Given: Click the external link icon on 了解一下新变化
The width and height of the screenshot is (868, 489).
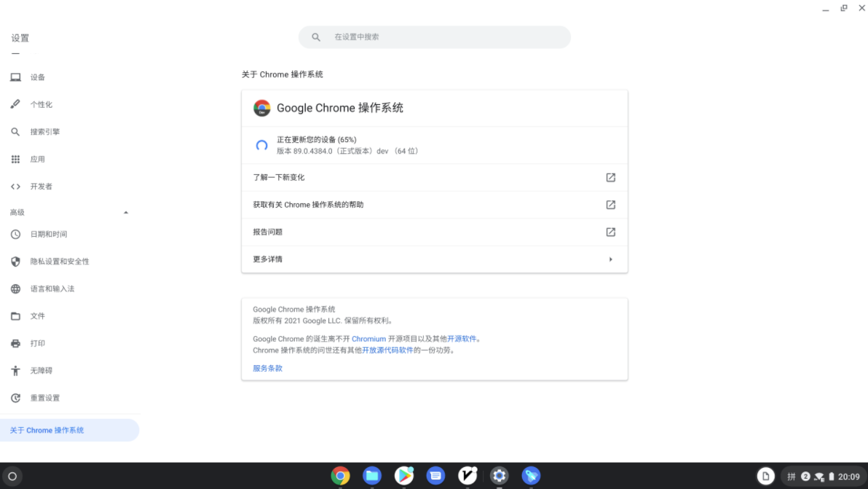Looking at the screenshot, I should coord(611,177).
